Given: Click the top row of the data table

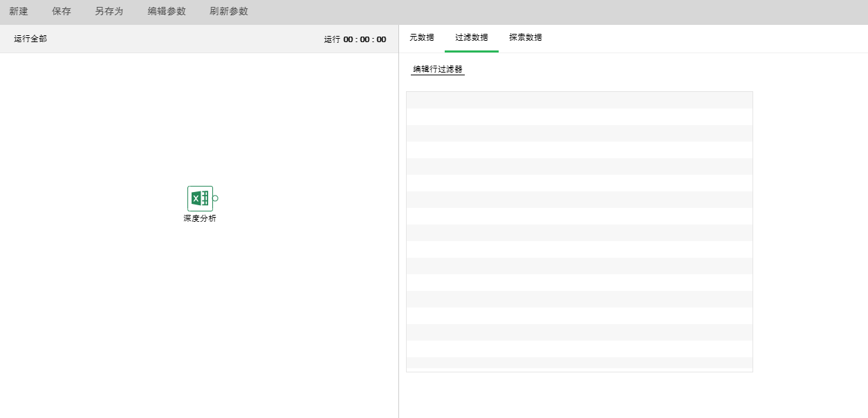Looking at the screenshot, I should tap(579, 100).
